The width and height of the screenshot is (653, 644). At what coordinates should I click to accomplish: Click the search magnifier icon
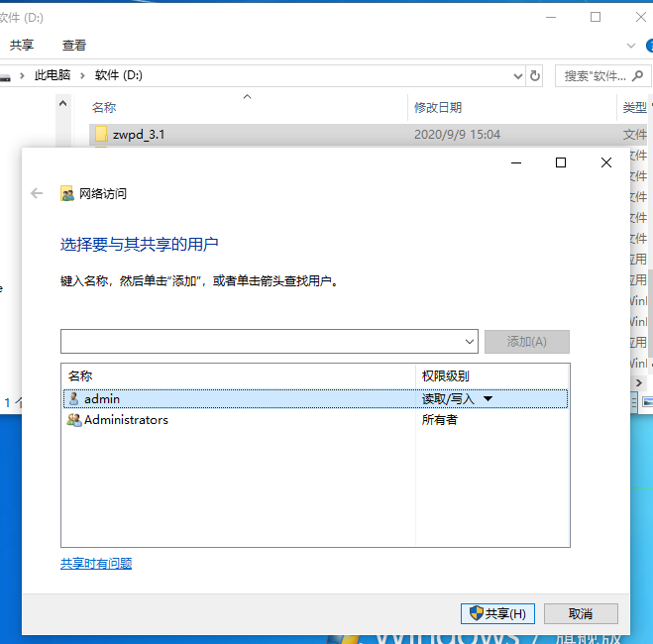(x=637, y=75)
